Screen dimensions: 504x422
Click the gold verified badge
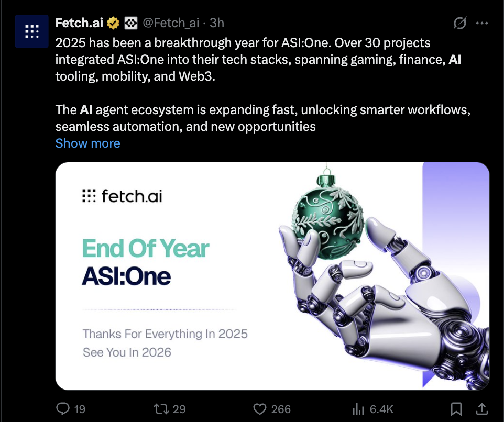click(113, 23)
